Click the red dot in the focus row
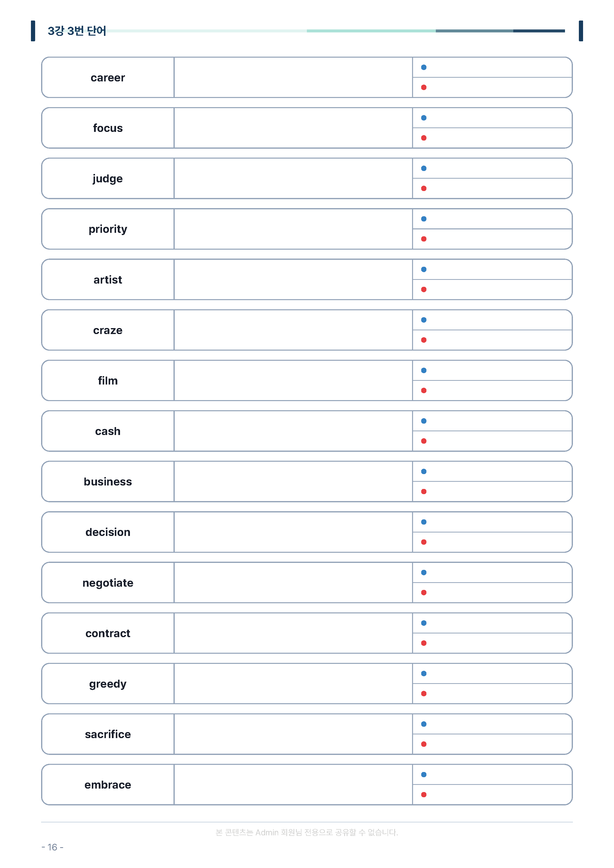This screenshot has width=614, height=868. (424, 138)
